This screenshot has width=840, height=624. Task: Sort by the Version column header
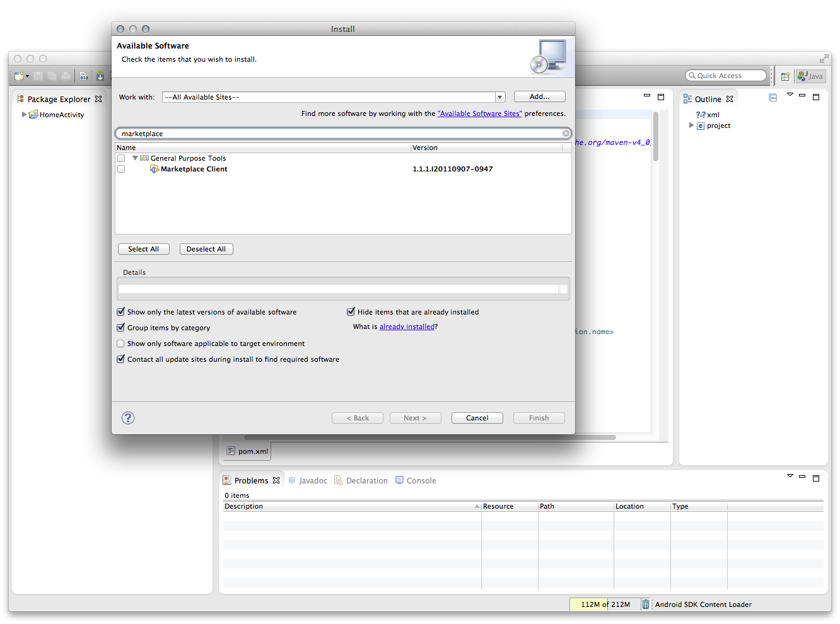point(486,147)
